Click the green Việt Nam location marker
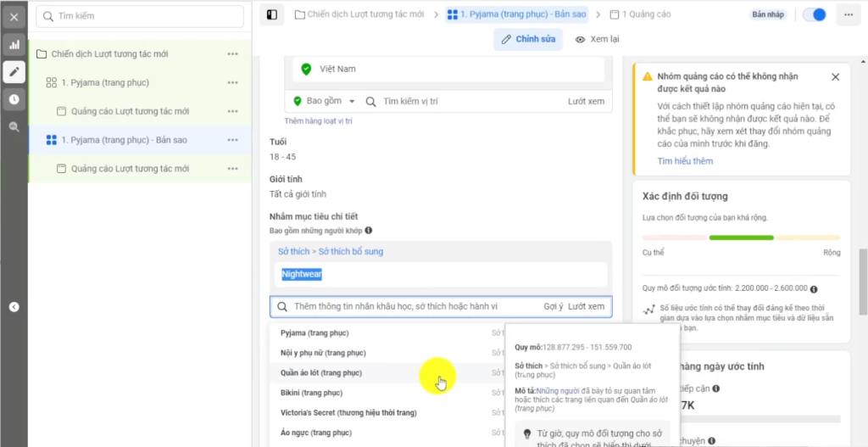This screenshot has width=868, height=447. [305, 70]
